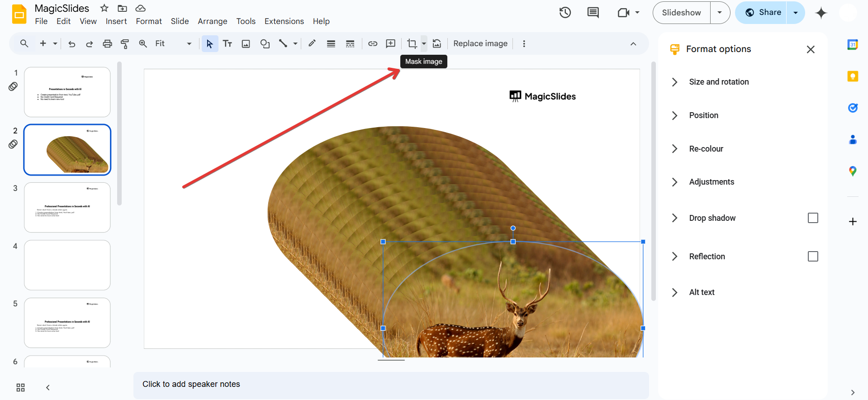Click the Slideshow button
Screen dimensions: 868x400
coord(681,13)
